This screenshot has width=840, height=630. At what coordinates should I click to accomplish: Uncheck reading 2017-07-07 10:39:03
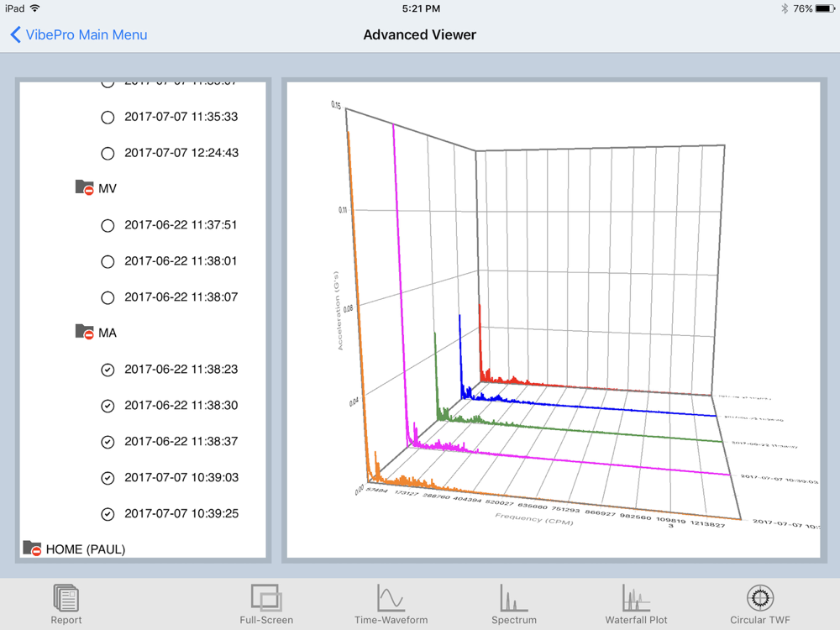pos(108,478)
